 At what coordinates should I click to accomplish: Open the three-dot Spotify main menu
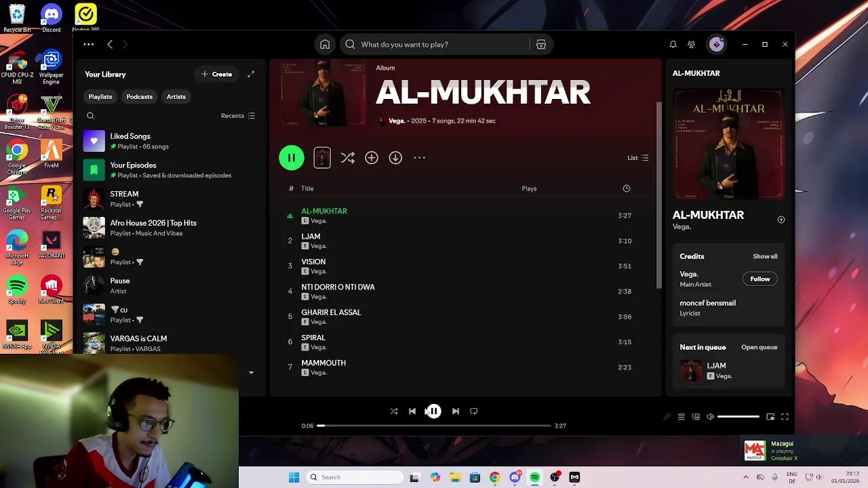point(89,44)
